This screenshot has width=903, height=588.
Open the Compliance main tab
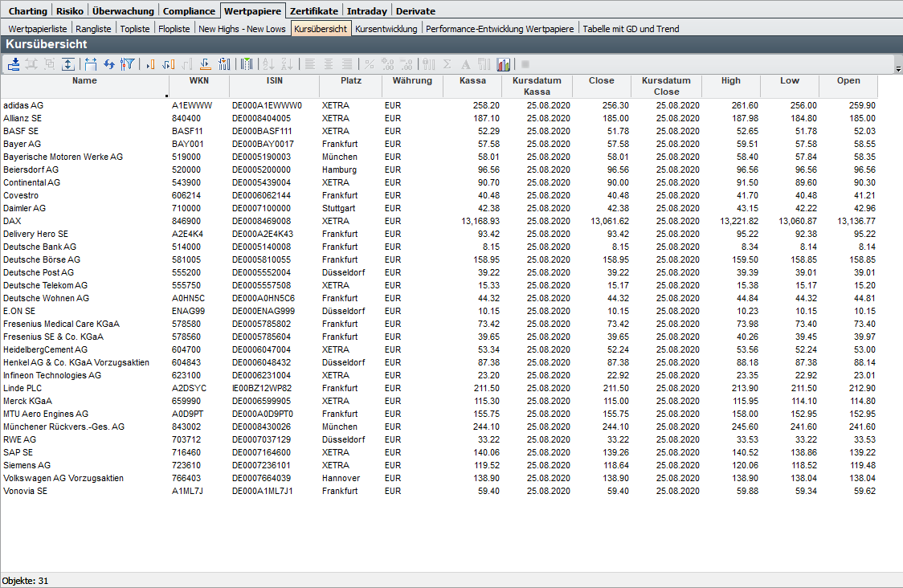pyautogui.click(x=189, y=11)
